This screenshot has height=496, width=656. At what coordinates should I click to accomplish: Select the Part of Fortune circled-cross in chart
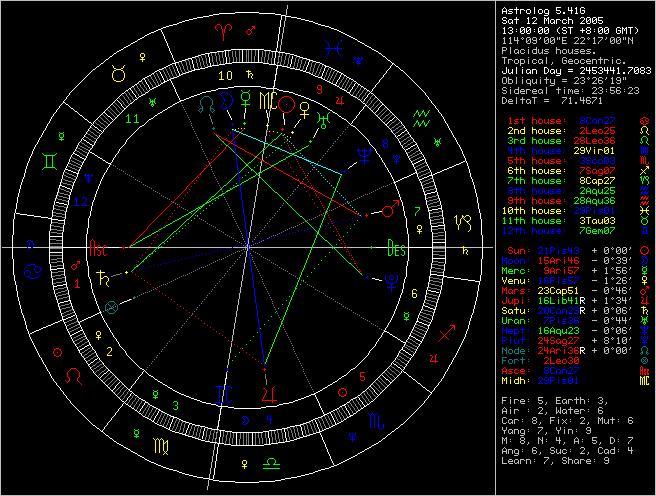(x=112, y=307)
